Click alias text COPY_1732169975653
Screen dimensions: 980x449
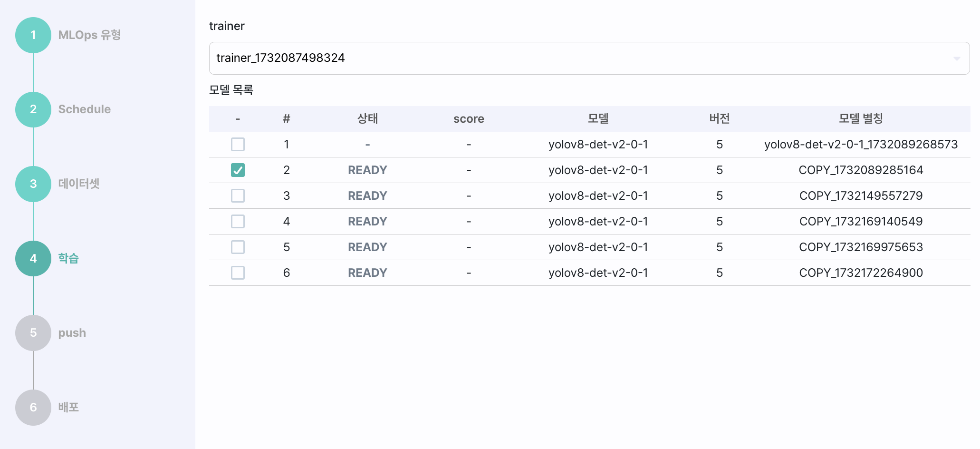coord(861,247)
